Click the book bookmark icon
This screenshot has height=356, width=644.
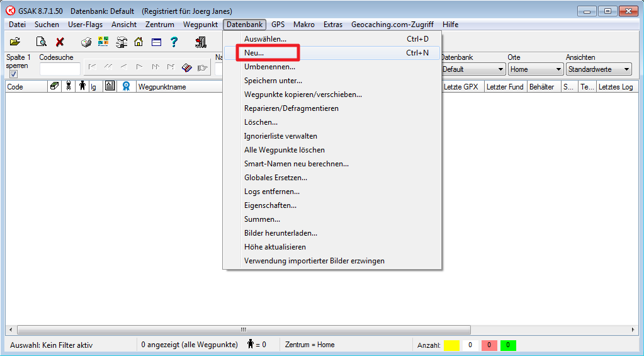(x=187, y=67)
